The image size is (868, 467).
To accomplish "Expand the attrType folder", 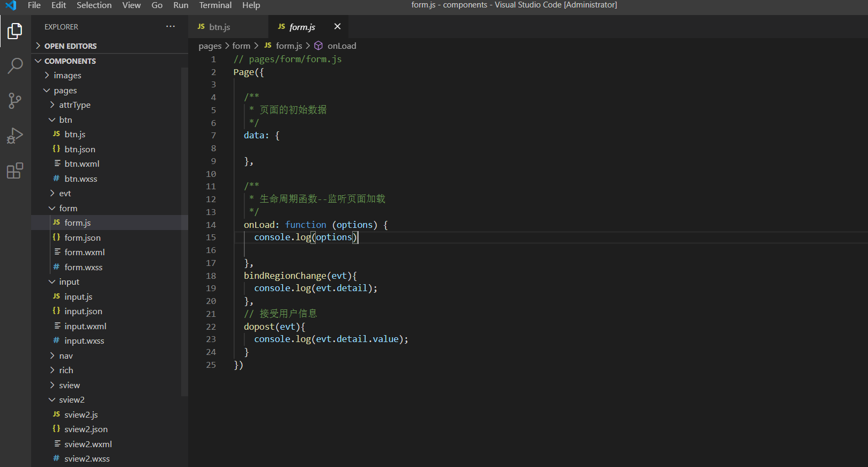I will (107, 105).
